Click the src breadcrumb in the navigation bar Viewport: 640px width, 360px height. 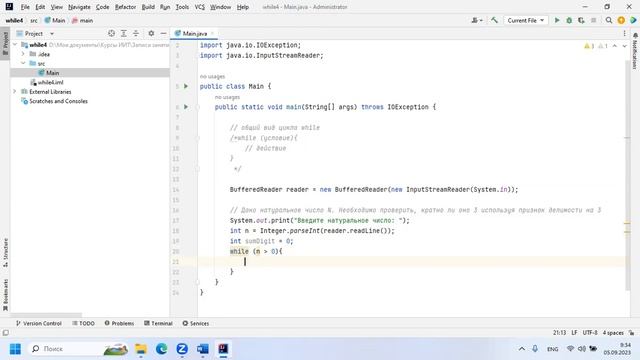tap(33, 20)
